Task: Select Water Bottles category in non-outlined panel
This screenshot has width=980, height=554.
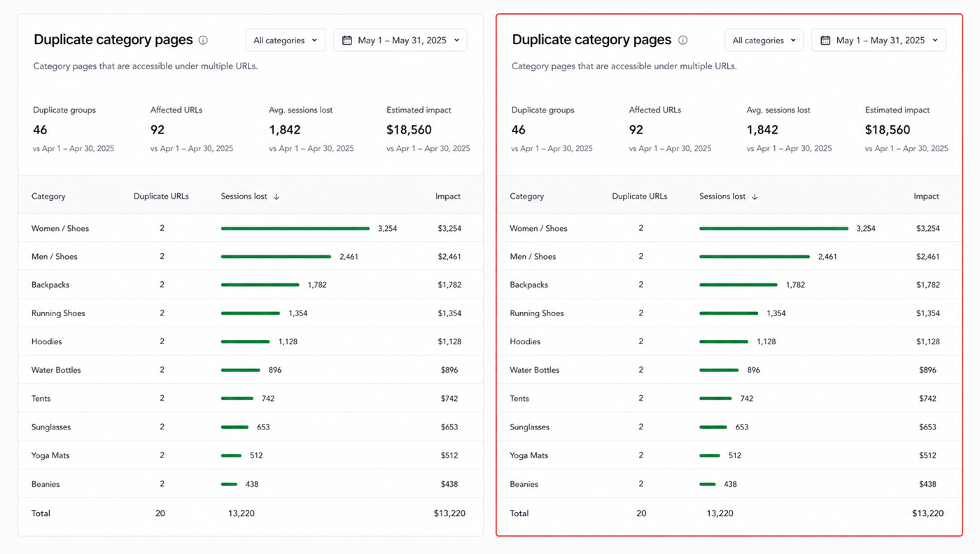Action: tap(56, 370)
